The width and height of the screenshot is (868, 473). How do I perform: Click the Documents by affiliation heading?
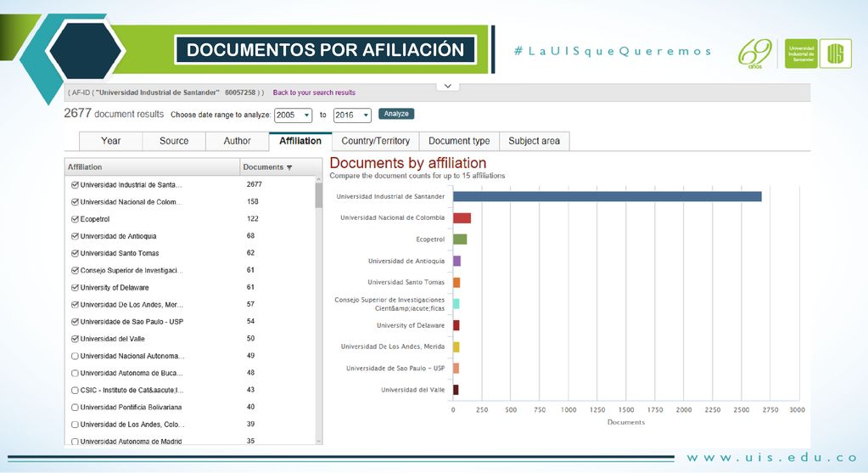(x=408, y=163)
